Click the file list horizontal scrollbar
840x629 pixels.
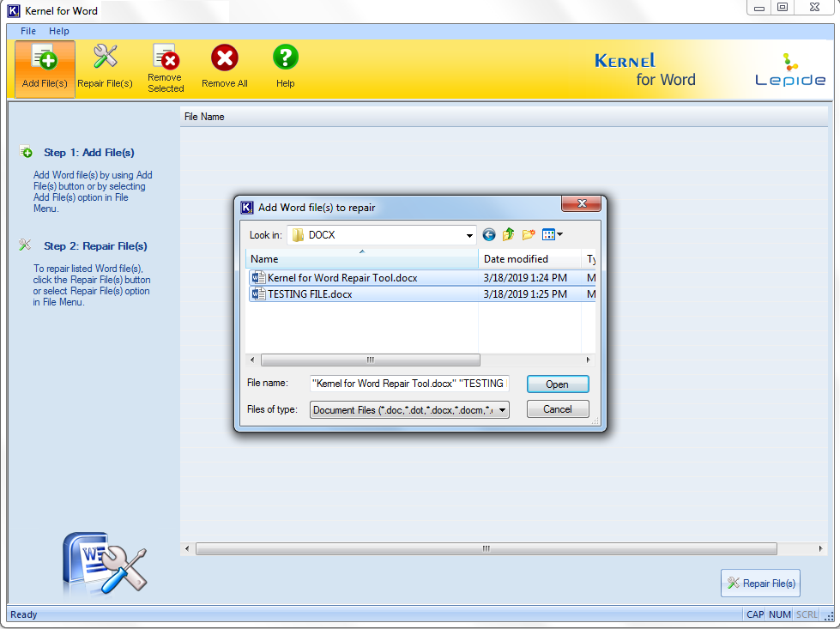click(x=370, y=360)
